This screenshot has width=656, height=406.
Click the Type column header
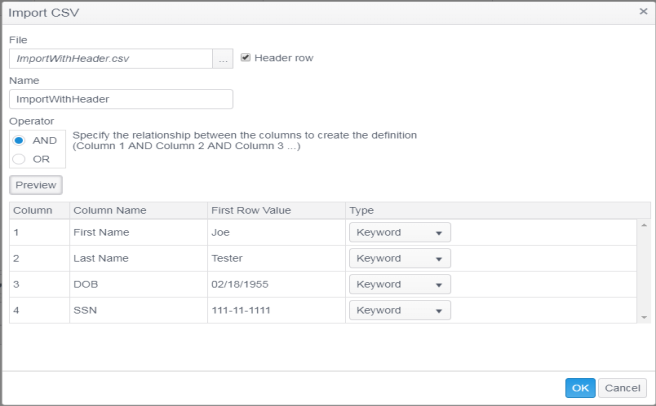tap(363, 210)
